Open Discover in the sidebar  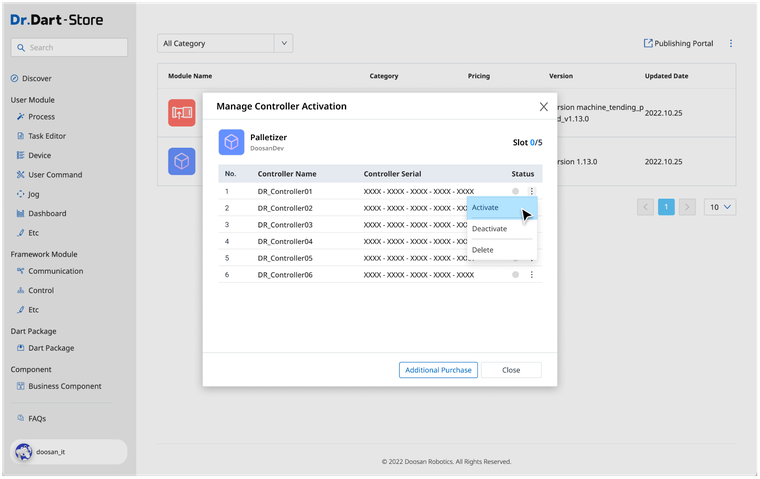36,78
